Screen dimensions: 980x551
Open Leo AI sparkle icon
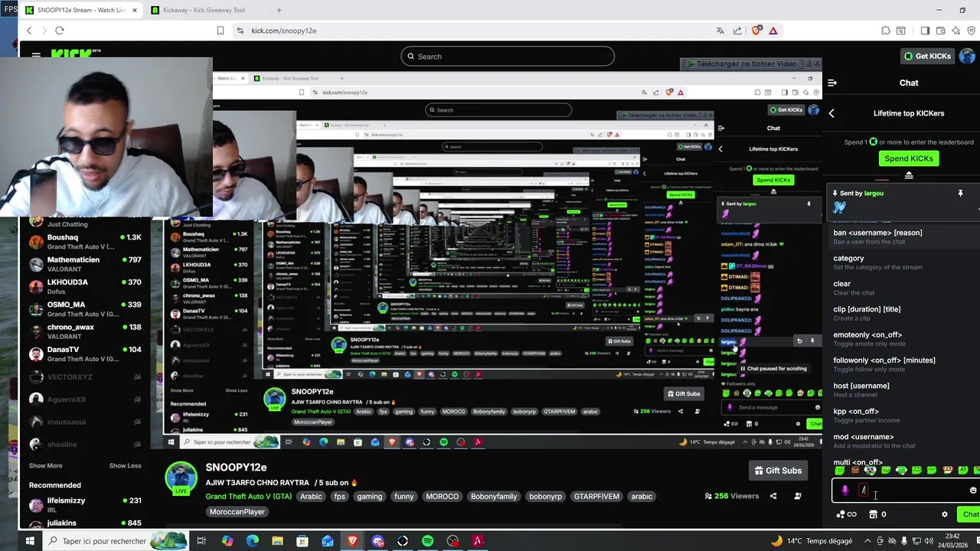point(955,31)
